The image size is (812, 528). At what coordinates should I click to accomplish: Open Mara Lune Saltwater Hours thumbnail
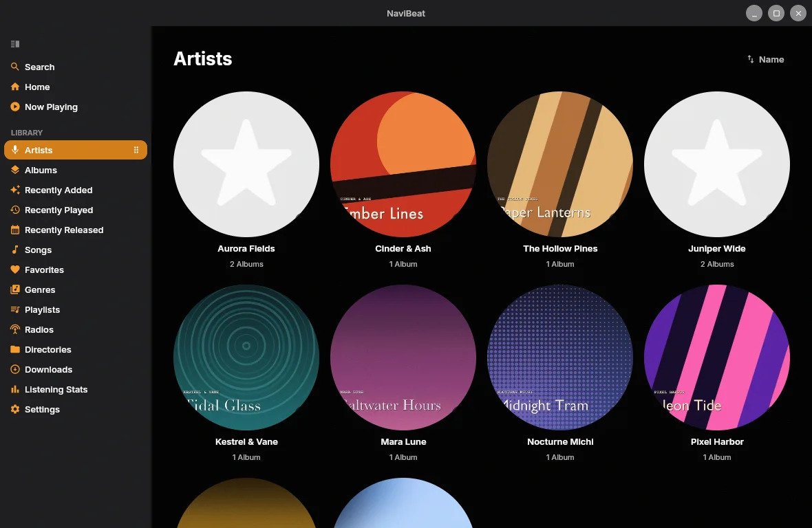pos(403,357)
